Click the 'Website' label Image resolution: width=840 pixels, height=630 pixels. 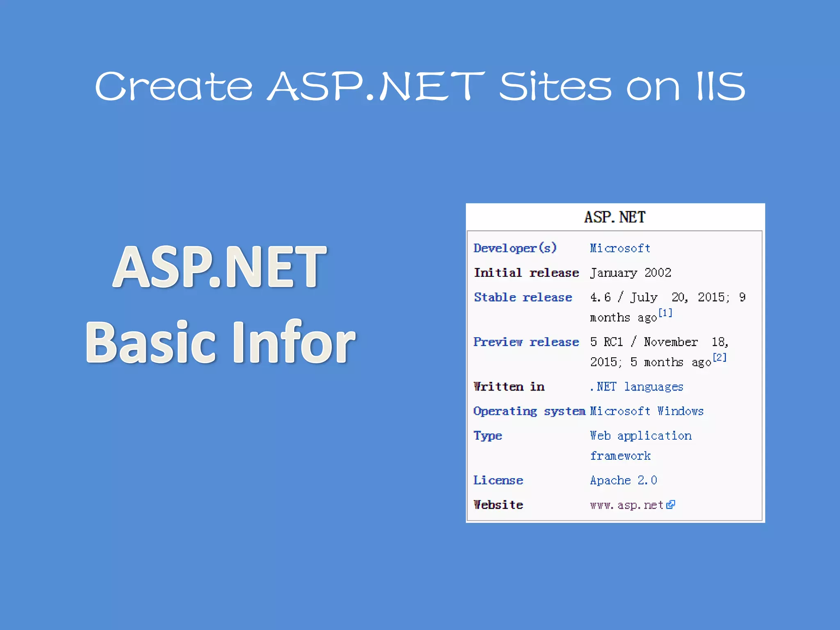coord(498,505)
